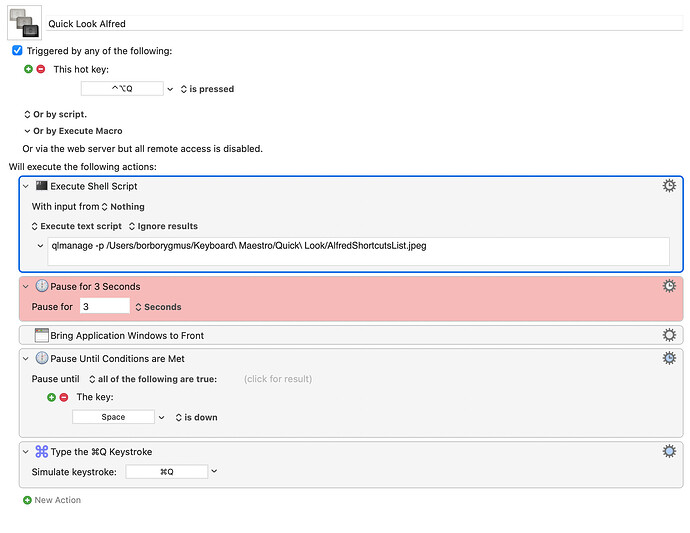The height and width of the screenshot is (533, 690).
Task: Collapse the Type the ⌘Q Keystroke action
Action: click(26, 452)
